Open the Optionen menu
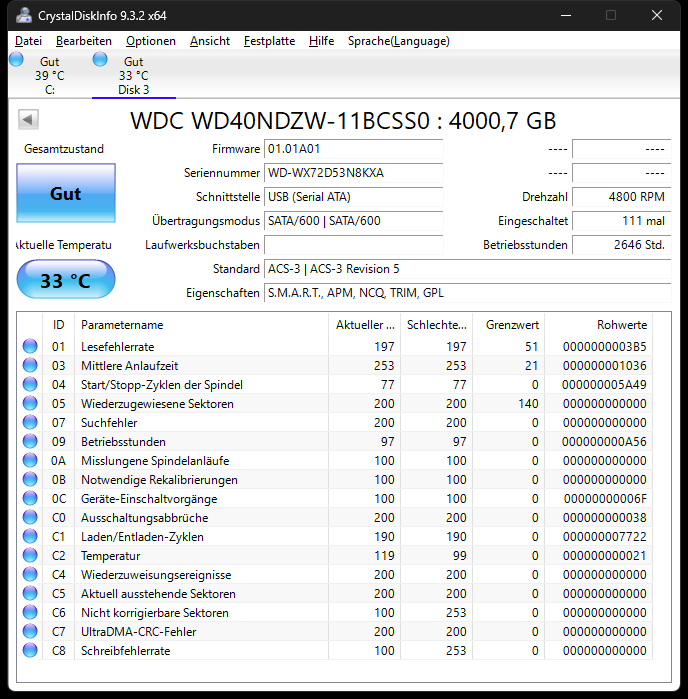 coord(151,41)
